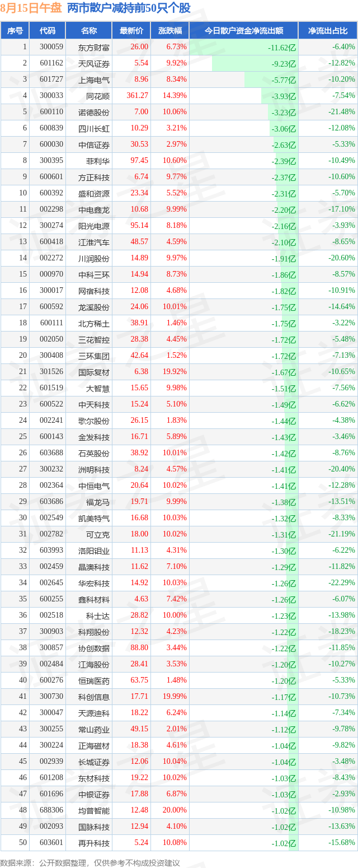358x868 pixels.
Task: Click the -9.23亿 outflow for 天风证券
Action: 284,64
